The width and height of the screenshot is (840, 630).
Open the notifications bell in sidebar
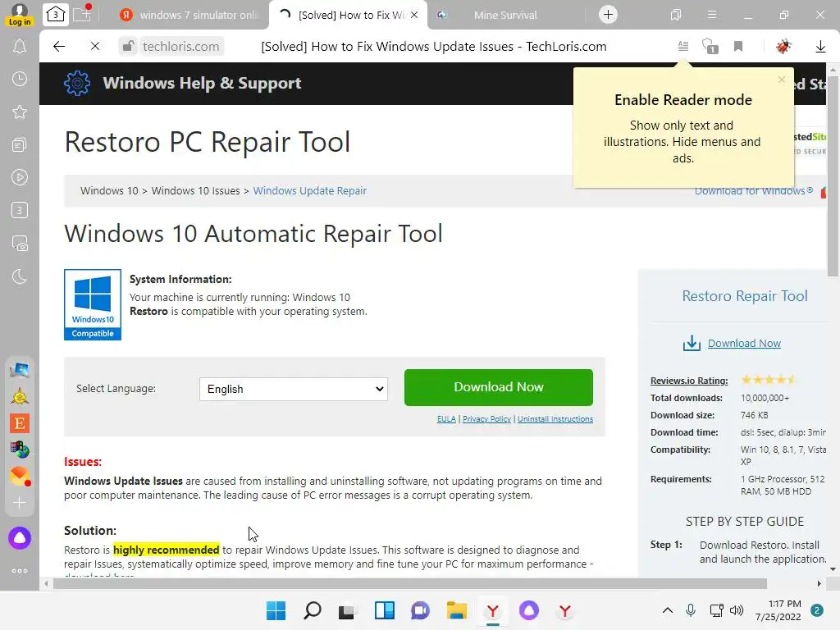[20, 47]
